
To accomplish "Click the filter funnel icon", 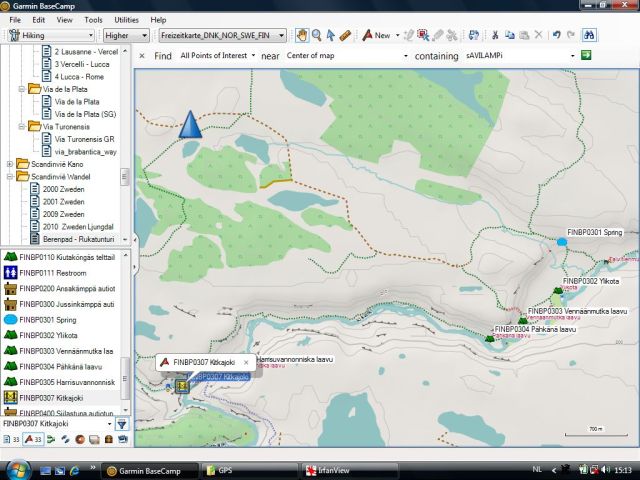I will 122,424.
